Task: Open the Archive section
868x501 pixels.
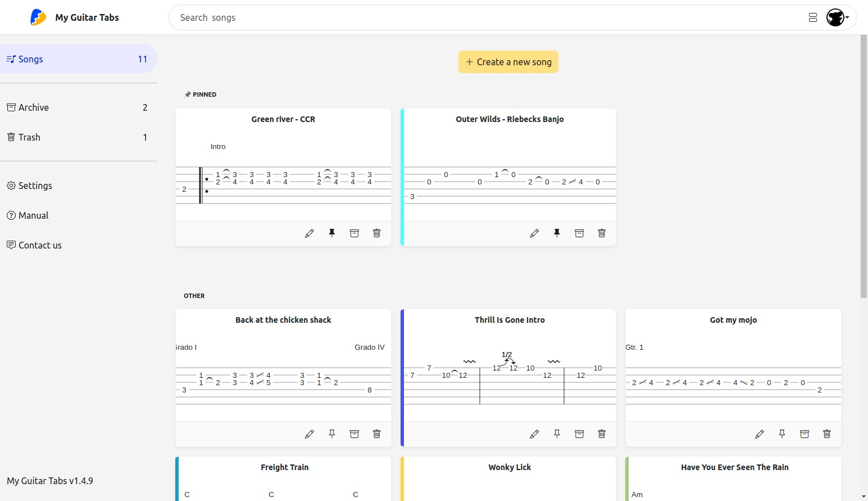Action: coord(34,107)
